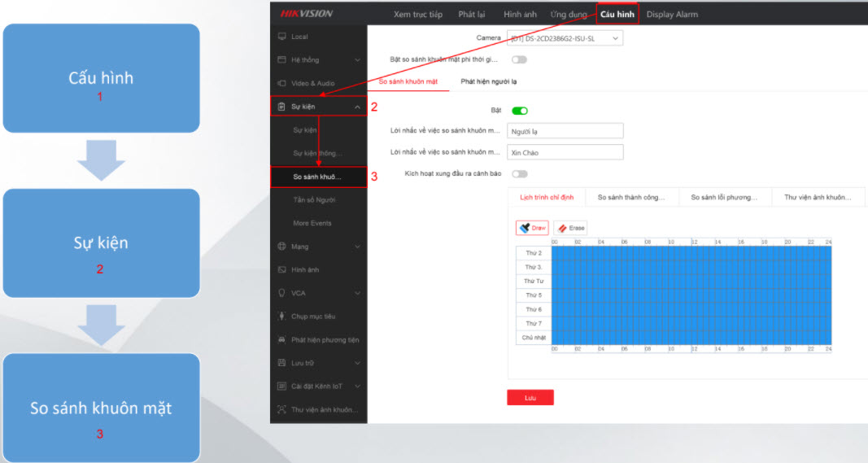Click the Local monitor icon in sidebar

point(282,37)
